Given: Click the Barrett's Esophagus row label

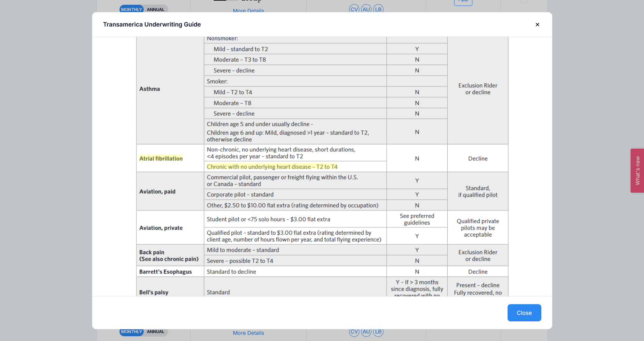Looking at the screenshot, I should click(165, 271).
